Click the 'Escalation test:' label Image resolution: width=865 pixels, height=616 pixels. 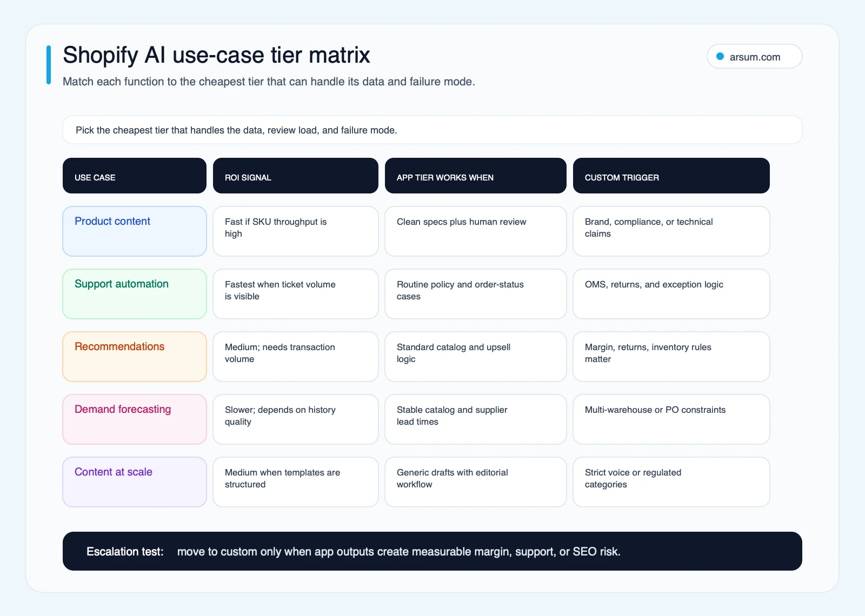125,552
